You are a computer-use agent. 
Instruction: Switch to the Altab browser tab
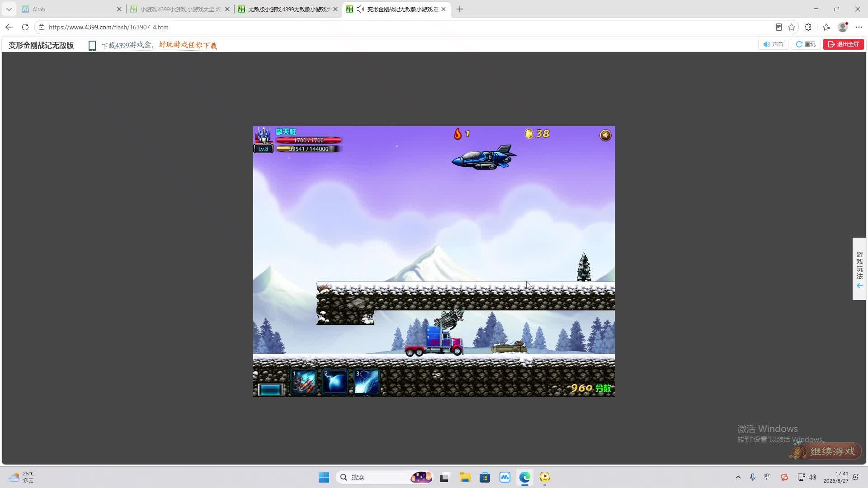(x=72, y=9)
